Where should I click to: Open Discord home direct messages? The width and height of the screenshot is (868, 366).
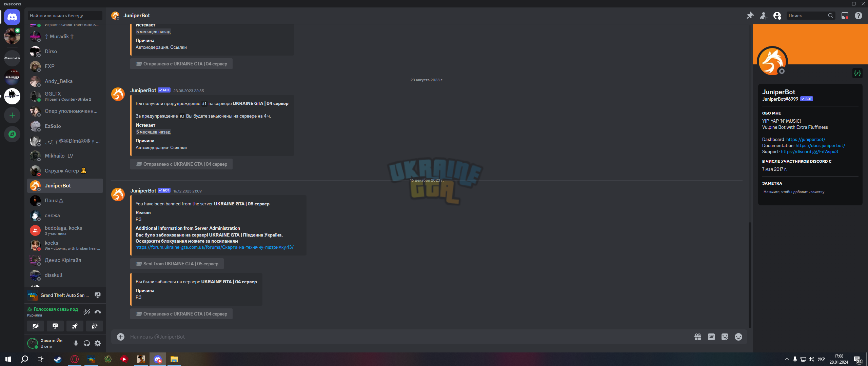[x=12, y=17]
